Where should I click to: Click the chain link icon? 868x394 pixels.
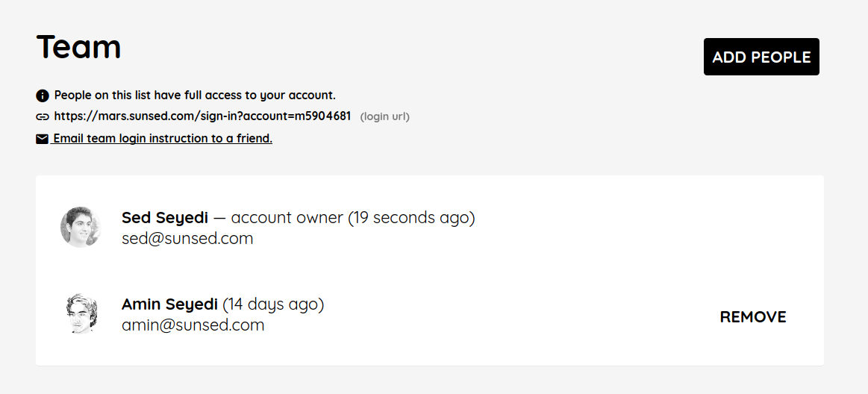tap(43, 116)
